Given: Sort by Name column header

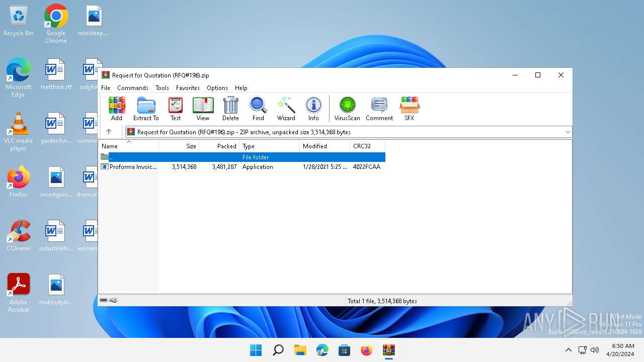Looking at the screenshot, I should (129, 146).
